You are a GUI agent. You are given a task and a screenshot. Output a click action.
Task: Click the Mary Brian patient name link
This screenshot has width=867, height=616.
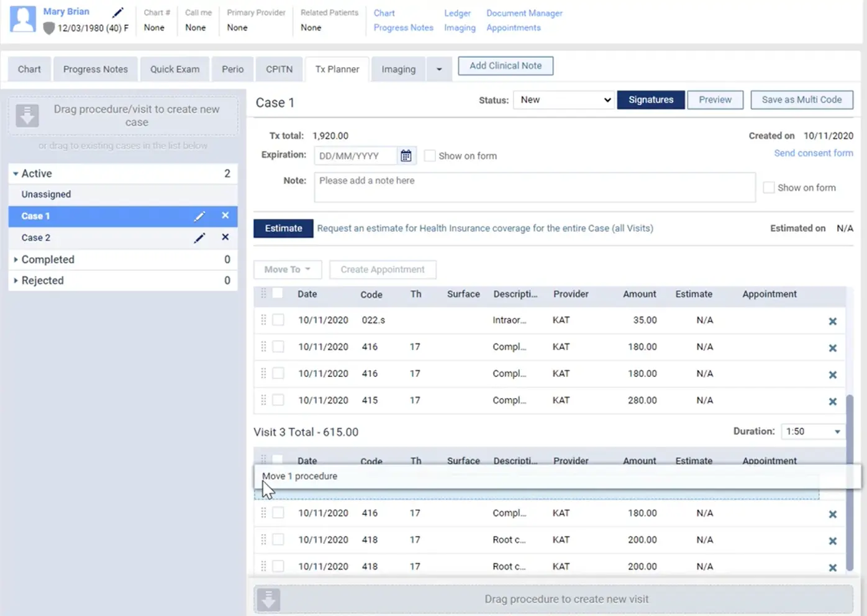point(66,12)
